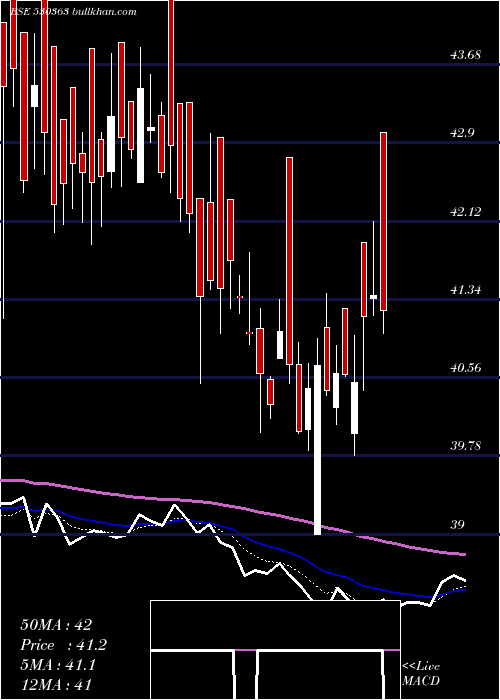This screenshot has width=500, height=700.
Task: Click the 39 price axis label
Action: coord(458,525)
